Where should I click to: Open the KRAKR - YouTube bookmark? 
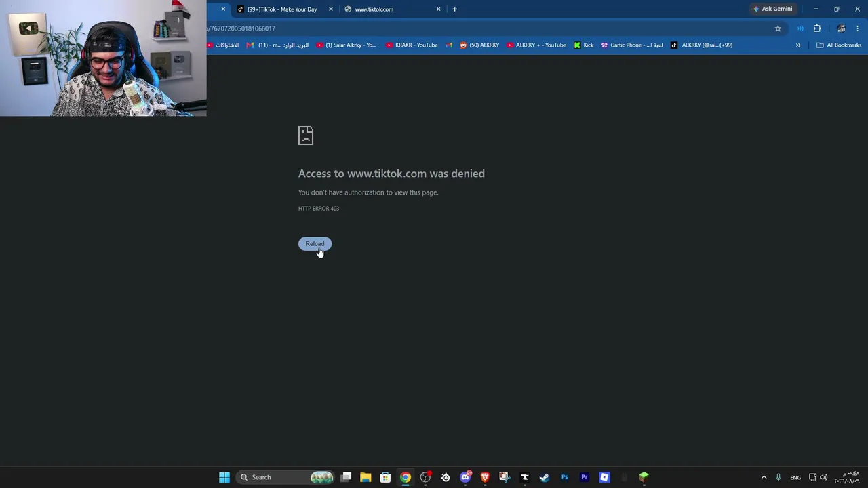coord(412,45)
